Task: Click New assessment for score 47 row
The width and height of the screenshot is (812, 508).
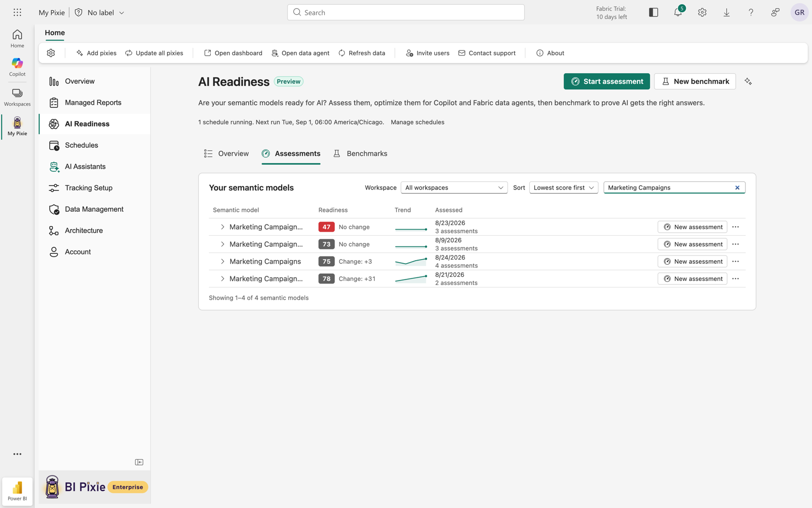Action: click(x=692, y=227)
